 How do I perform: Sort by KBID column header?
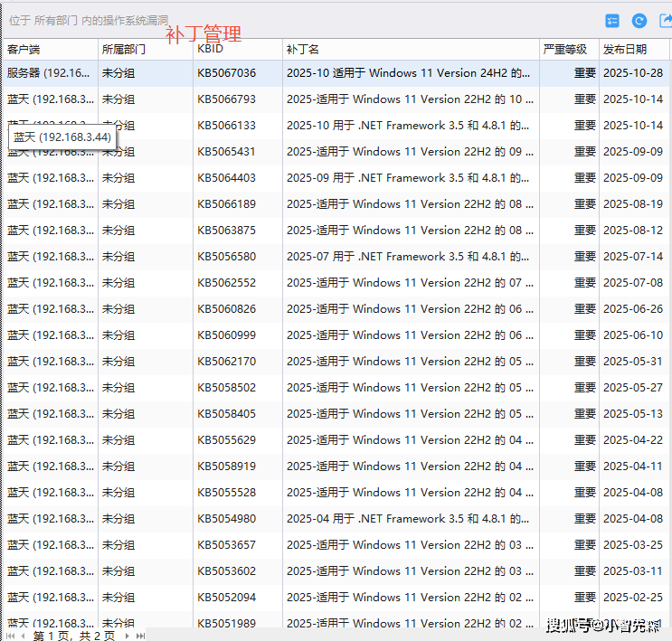pyautogui.click(x=210, y=50)
